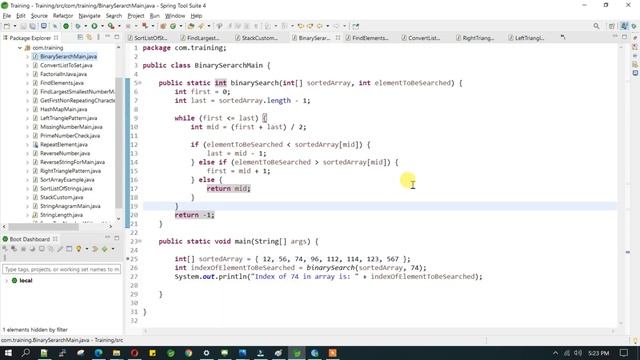The width and height of the screenshot is (640, 360).
Task: Select PrimeNumberCheck.java in Package Explorer
Action: (x=70, y=136)
